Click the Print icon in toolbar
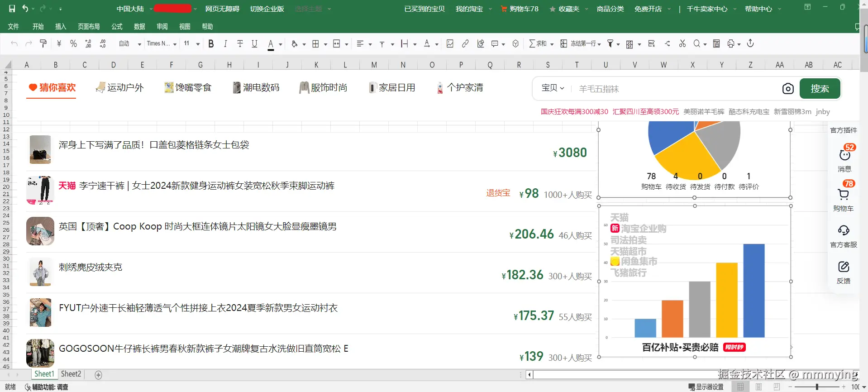 (731, 43)
